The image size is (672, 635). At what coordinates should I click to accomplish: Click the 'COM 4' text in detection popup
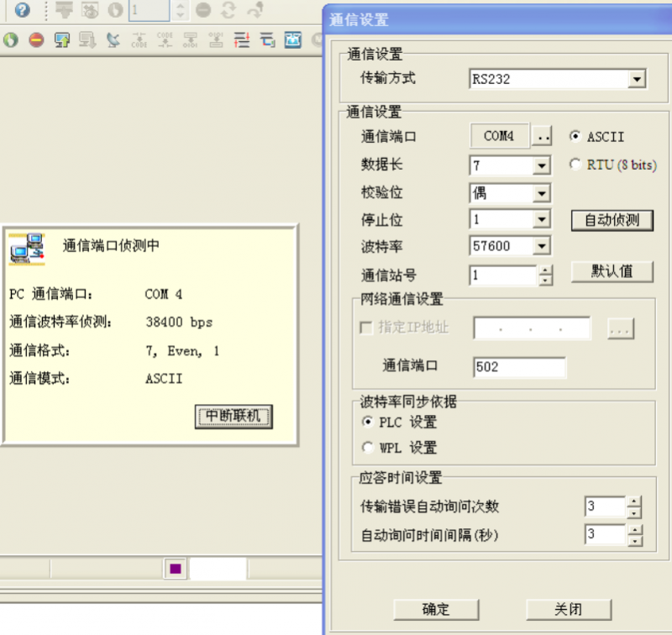(164, 294)
